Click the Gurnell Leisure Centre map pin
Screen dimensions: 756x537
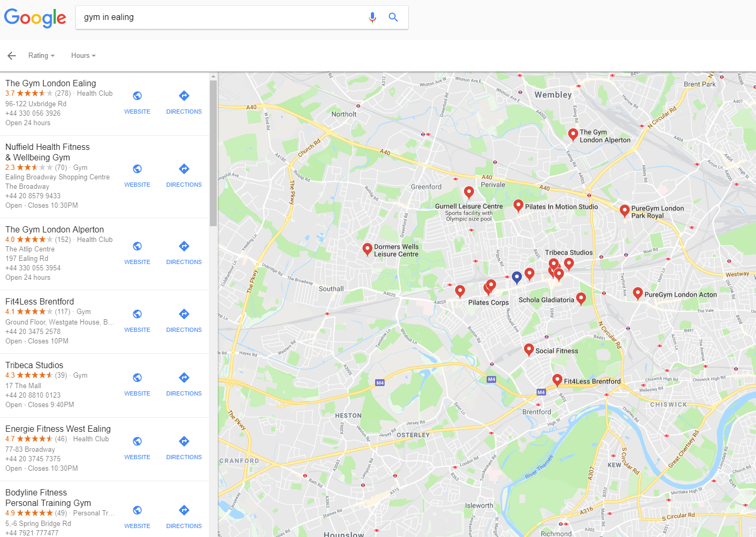point(469,191)
